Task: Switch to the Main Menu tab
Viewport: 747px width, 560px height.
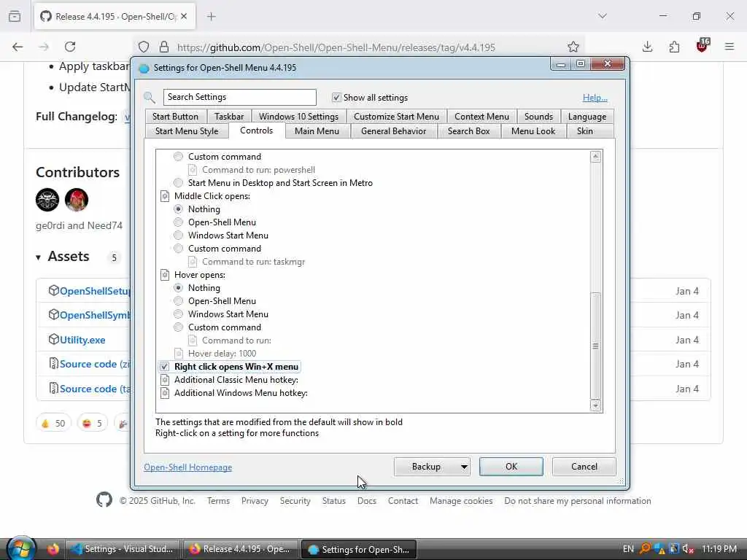Action: (317, 131)
